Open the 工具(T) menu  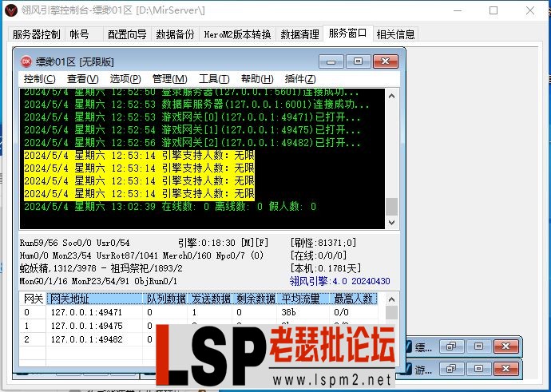214,79
